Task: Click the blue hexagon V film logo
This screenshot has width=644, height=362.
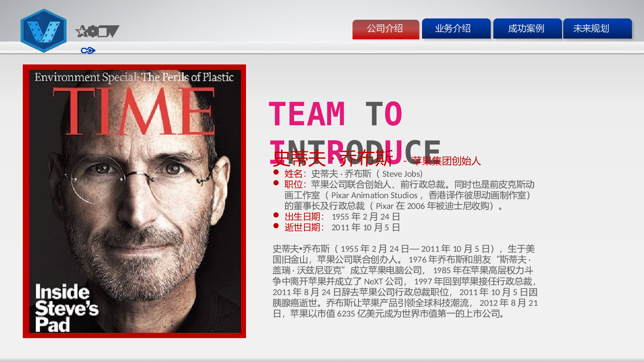Action: coord(43,31)
